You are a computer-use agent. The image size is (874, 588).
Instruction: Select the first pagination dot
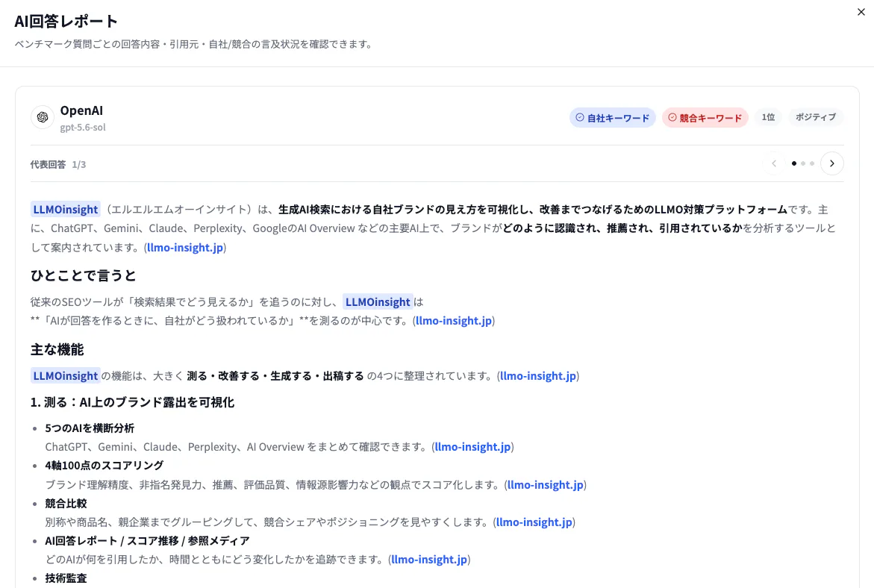click(x=793, y=163)
